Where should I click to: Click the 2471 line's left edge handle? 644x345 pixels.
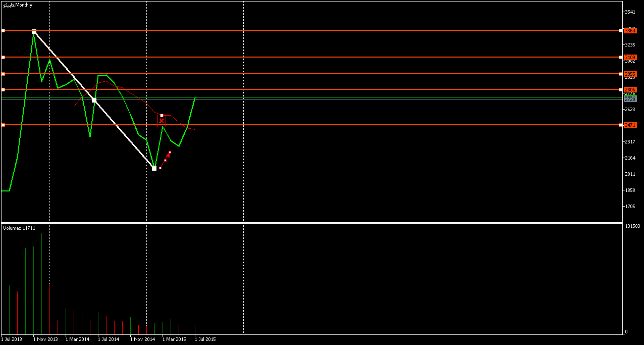click(3, 125)
